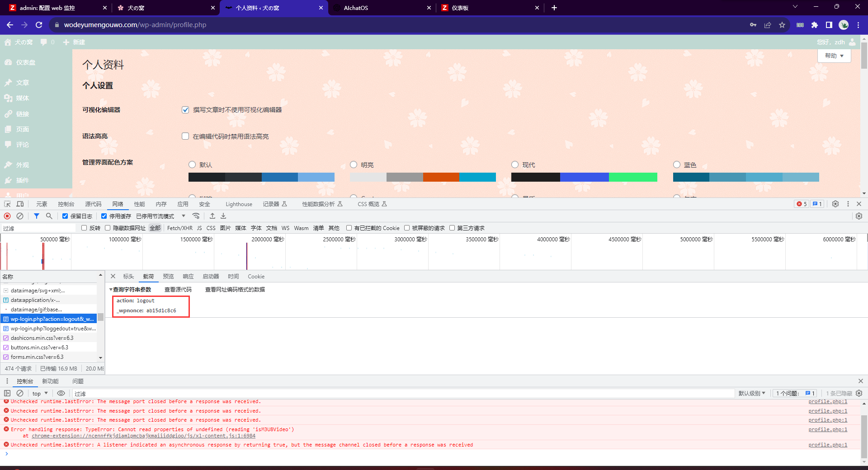The image size is (868, 470).
Task: Open the network search magnifier icon
Action: coord(49,216)
